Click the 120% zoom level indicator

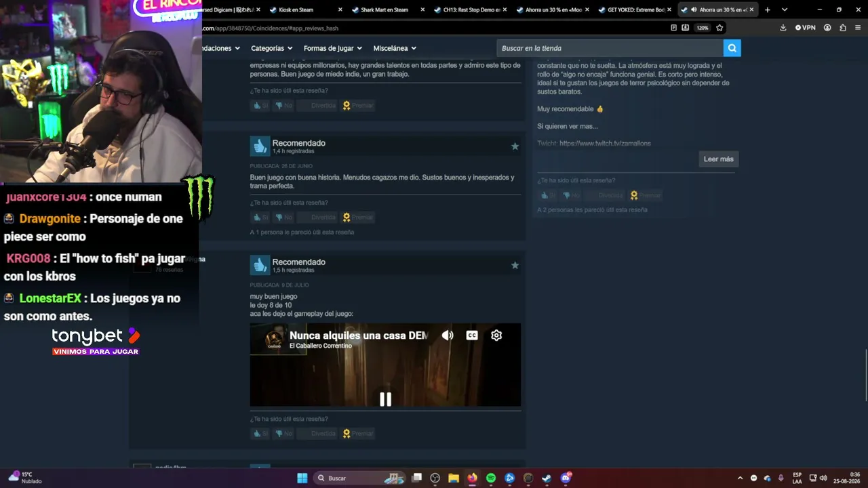(703, 28)
